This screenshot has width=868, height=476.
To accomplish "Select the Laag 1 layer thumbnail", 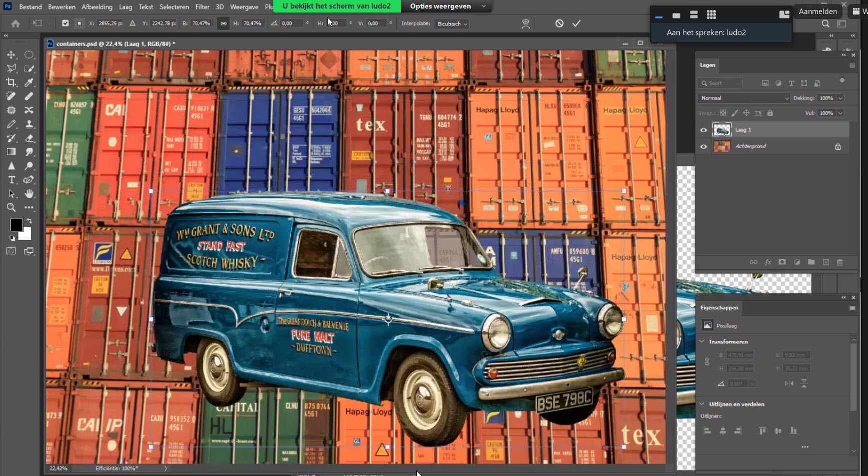I will [x=721, y=130].
